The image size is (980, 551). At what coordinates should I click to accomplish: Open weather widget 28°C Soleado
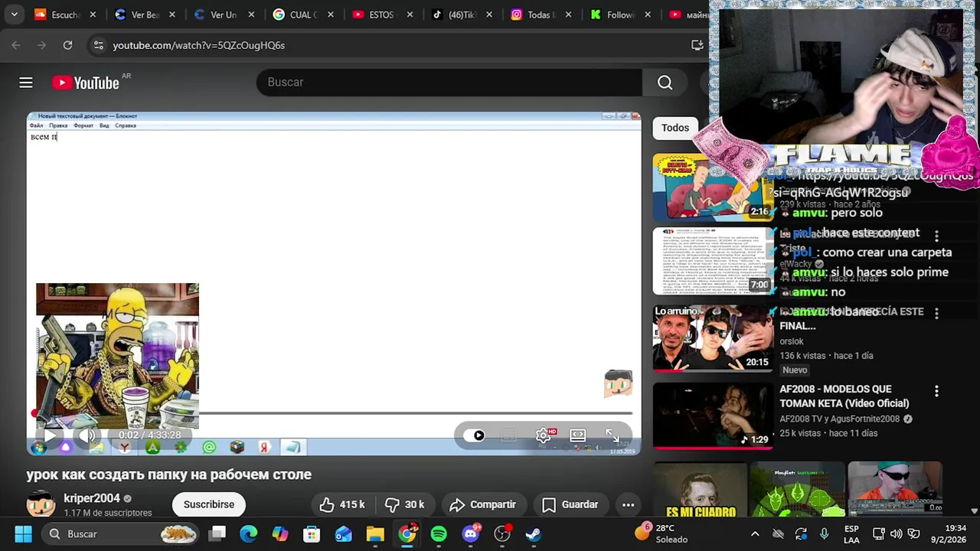click(663, 533)
